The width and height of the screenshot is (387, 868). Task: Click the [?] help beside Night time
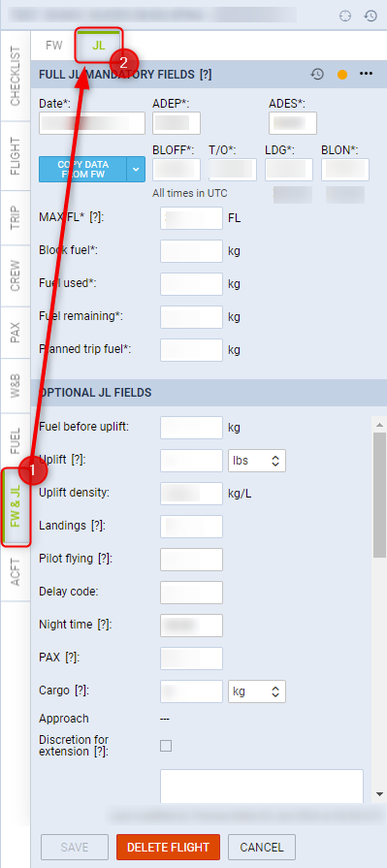(x=105, y=625)
